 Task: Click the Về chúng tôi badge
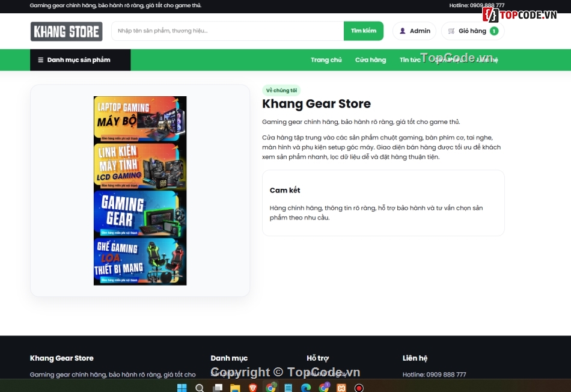point(281,90)
